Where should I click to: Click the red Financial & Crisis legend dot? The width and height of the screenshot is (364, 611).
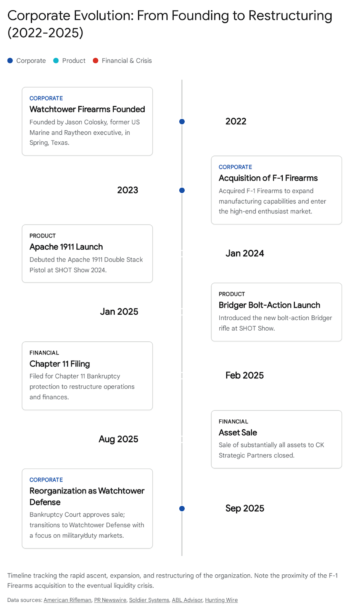click(x=96, y=61)
